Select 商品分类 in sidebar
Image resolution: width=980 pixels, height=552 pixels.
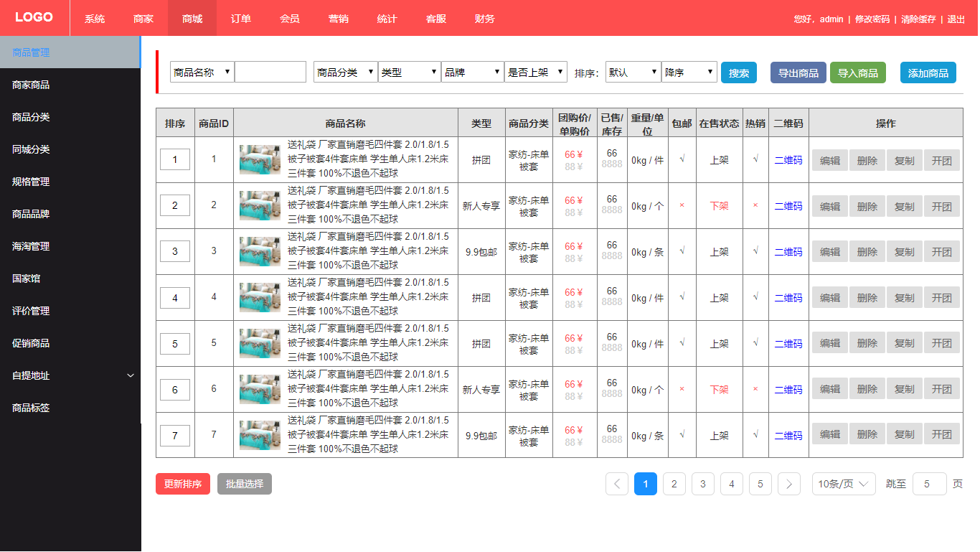point(70,117)
